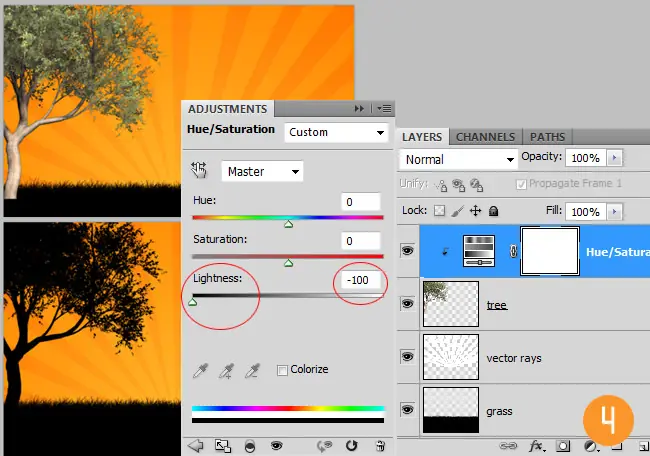Select the Hue/Saturation adjustment thumbnail icon

479,251
